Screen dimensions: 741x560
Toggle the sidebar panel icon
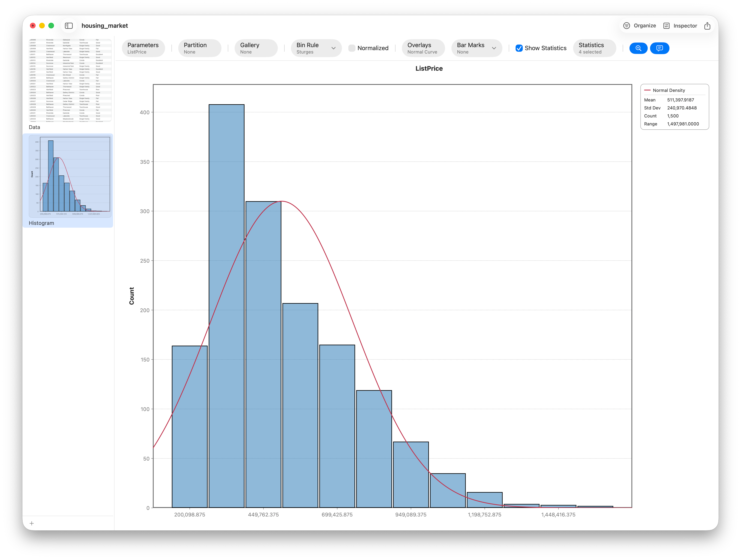pos(69,26)
